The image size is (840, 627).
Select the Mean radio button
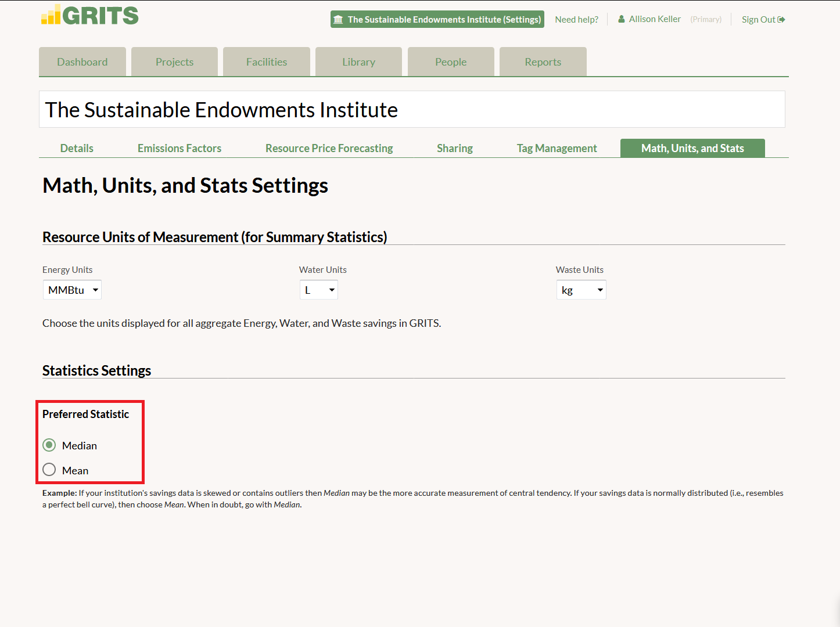pos(49,470)
